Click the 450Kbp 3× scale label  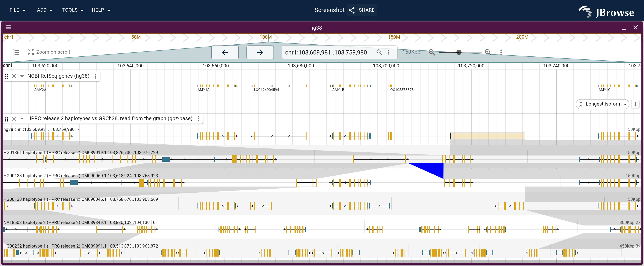click(x=630, y=246)
